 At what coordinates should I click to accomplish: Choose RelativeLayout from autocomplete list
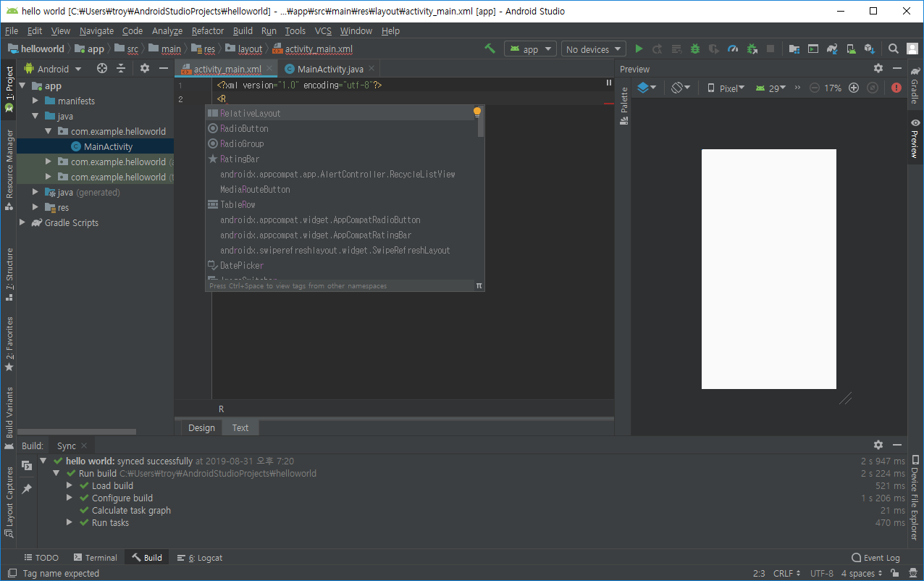coord(340,113)
